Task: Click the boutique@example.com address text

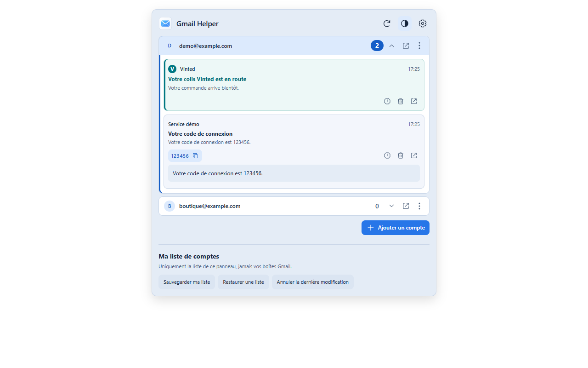Action: [210, 206]
